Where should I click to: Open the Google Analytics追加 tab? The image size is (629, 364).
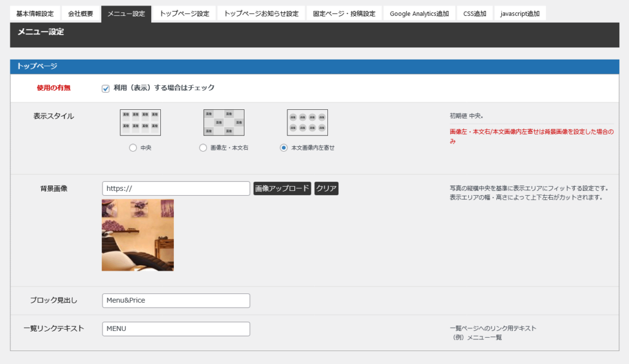[x=419, y=14]
